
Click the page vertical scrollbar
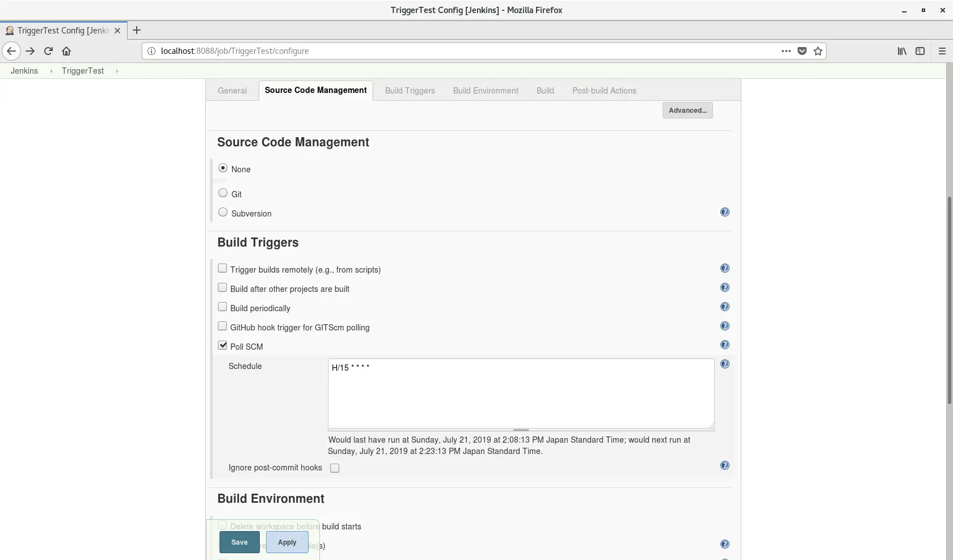point(949,300)
